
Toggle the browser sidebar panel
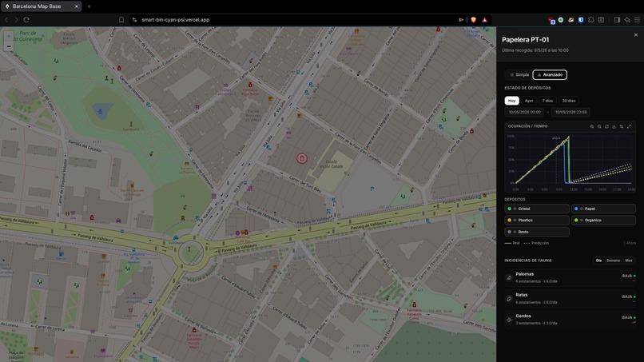tap(617, 20)
